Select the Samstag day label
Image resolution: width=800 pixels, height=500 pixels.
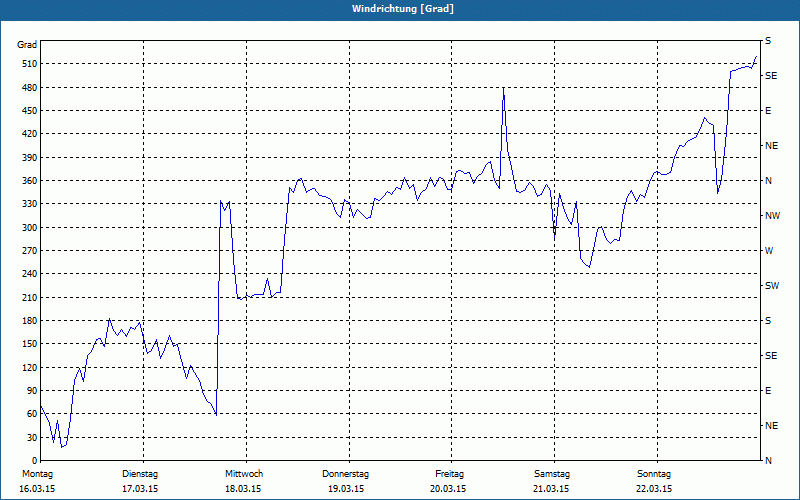point(552,474)
